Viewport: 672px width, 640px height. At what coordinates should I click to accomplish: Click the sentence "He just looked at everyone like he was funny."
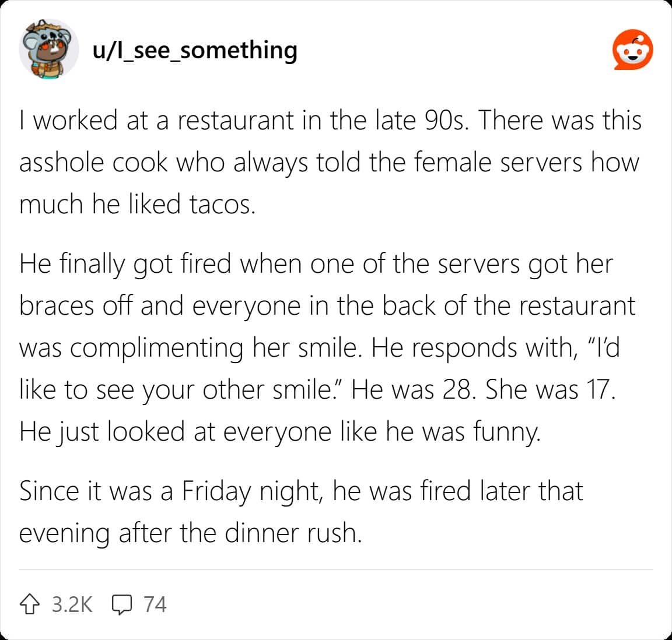click(280, 431)
